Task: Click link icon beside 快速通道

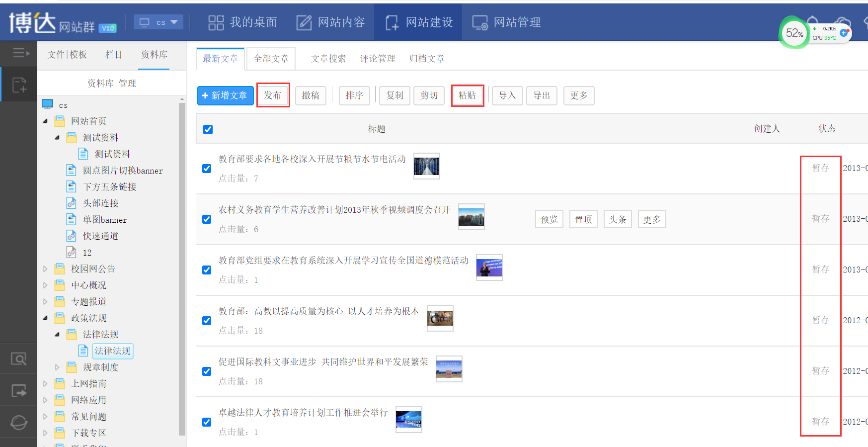Action: (72, 236)
